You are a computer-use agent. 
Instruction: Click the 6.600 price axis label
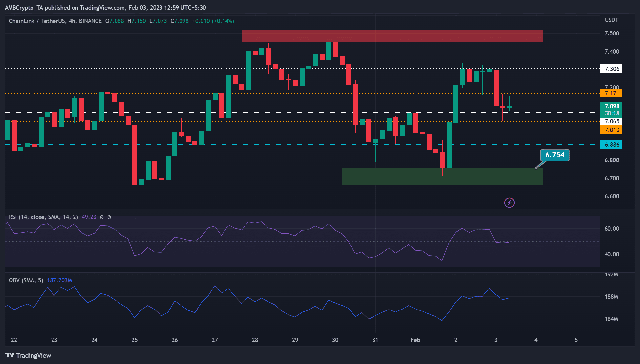pos(612,196)
